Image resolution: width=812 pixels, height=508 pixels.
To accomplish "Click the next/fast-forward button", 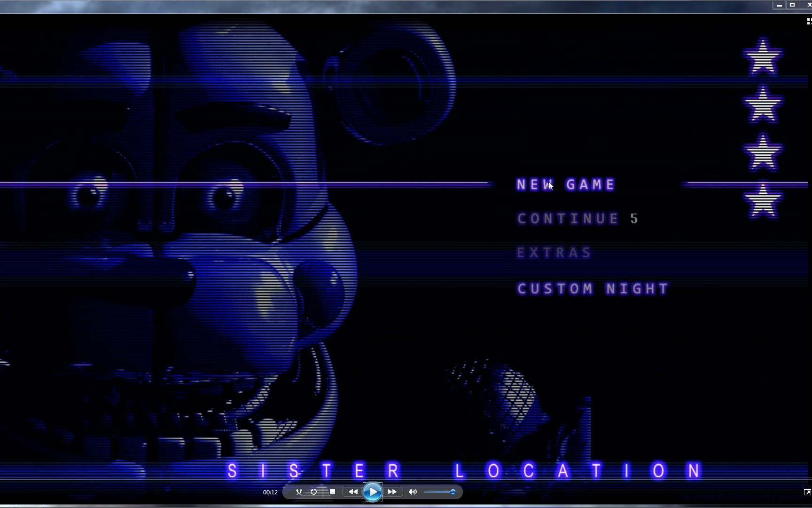I will [x=392, y=492].
